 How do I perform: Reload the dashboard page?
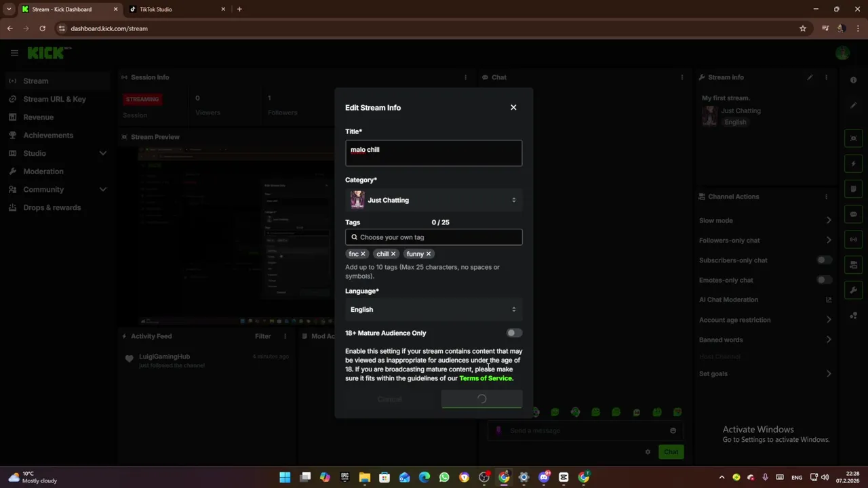(x=42, y=28)
